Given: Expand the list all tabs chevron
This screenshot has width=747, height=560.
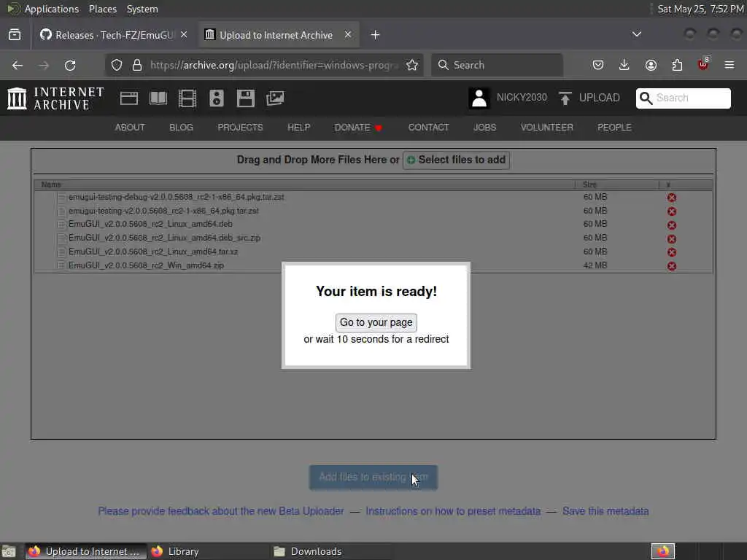Looking at the screenshot, I should (x=636, y=34).
